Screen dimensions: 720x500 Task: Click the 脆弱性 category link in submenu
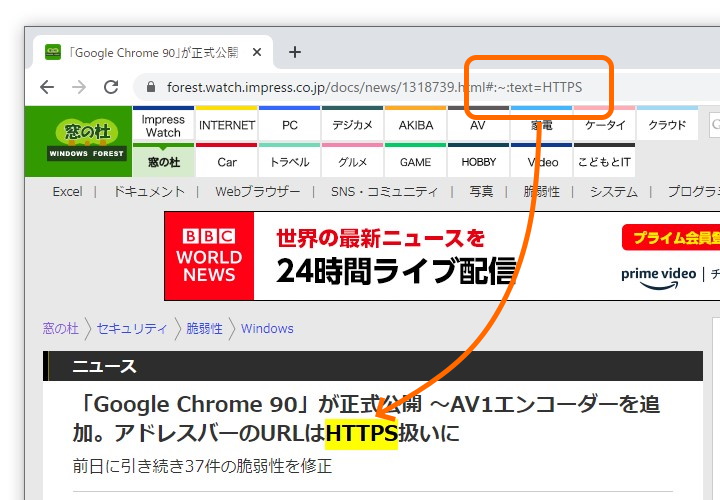(542, 191)
